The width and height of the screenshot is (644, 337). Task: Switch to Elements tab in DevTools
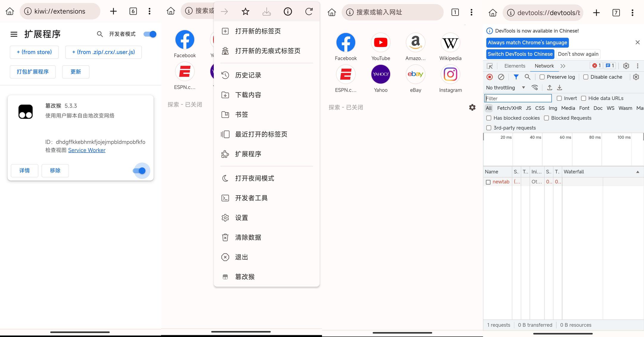515,66
